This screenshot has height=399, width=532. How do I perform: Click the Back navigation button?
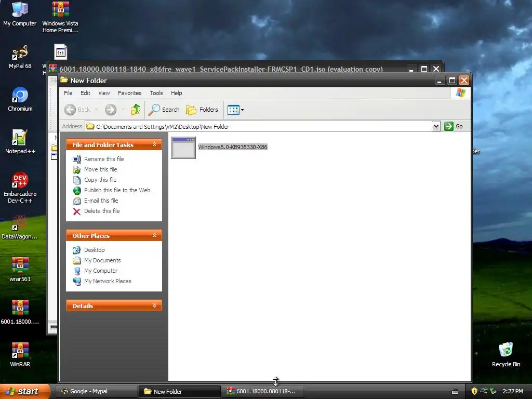click(78, 110)
